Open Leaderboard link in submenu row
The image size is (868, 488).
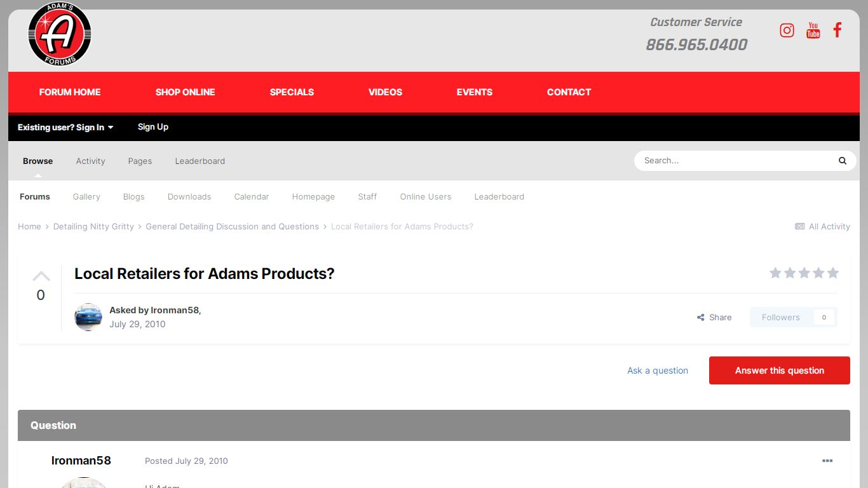[x=499, y=196]
